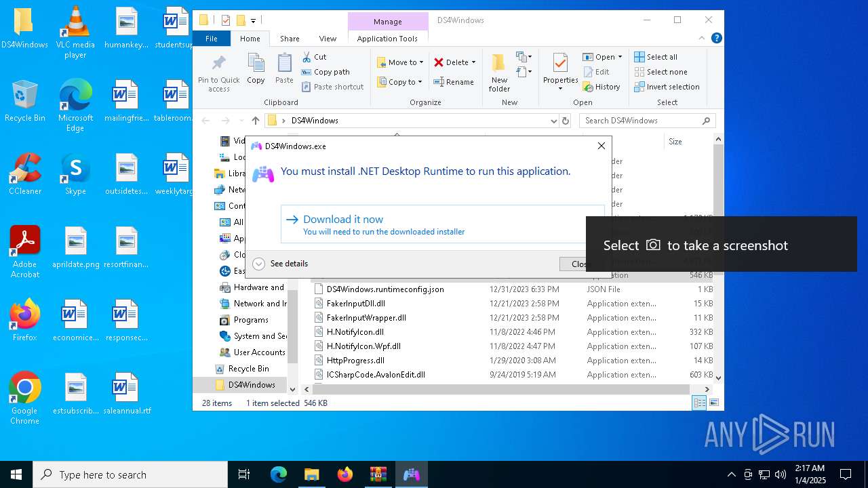This screenshot has height=488, width=868.
Task: Open Delete dropdown arrow
Action: pyautogui.click(x=473, y=62)
